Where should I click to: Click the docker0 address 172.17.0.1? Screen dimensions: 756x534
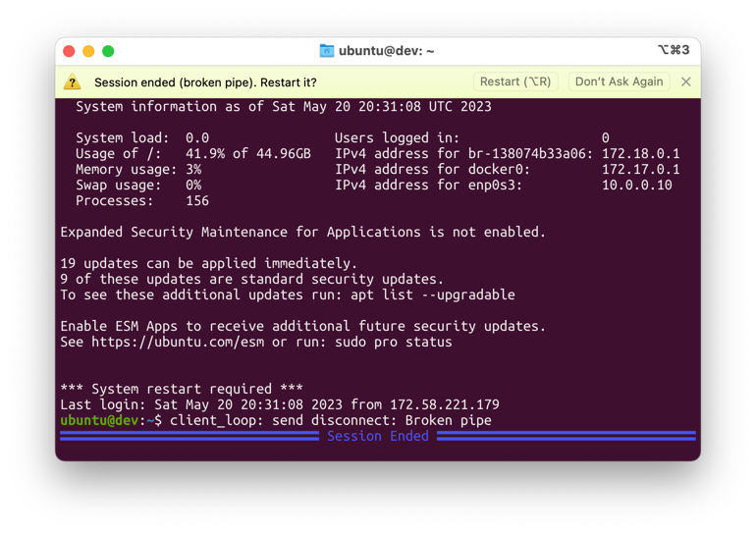click(x=640, y=169)
